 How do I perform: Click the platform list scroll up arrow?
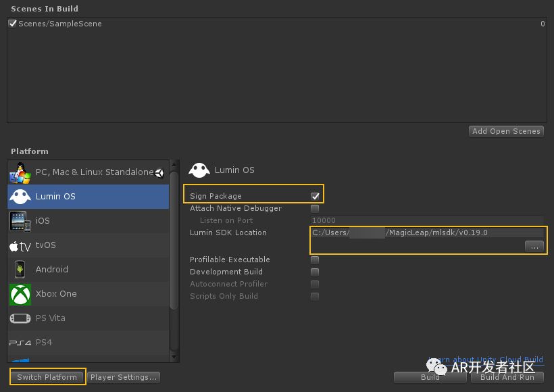(174, 164)
